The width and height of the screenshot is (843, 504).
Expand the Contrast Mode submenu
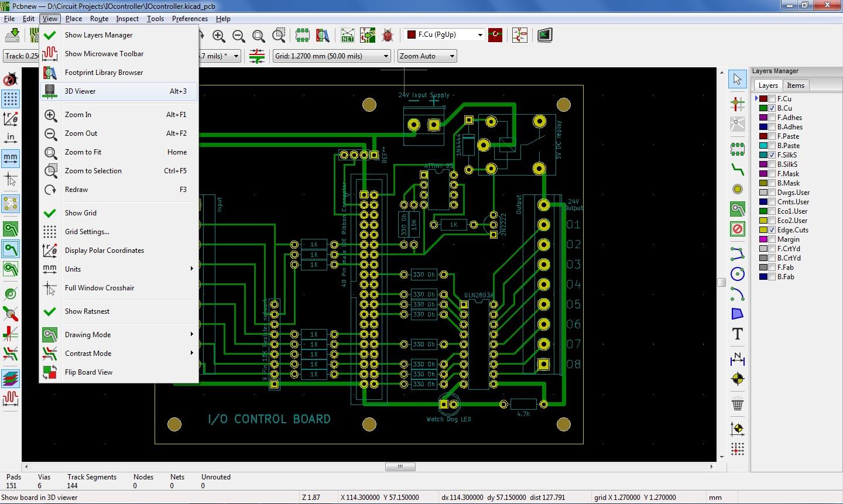119,354
